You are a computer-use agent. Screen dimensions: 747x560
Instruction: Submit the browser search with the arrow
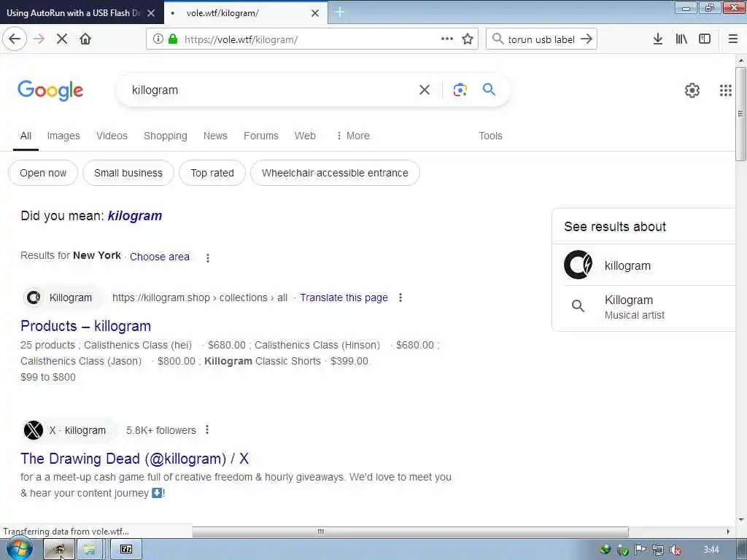coord(587,39)
